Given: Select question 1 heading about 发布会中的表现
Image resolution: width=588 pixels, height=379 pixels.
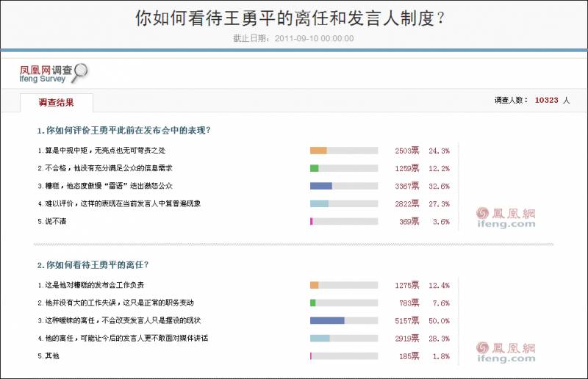Looking at the screenshot, I should (x=123, y=131).
